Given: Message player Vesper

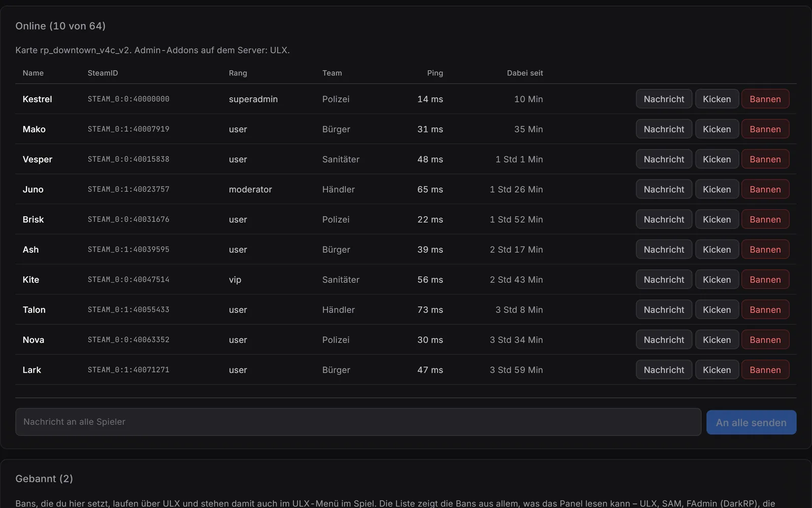Looking at the screenshot, I should [x=664, y=159].
